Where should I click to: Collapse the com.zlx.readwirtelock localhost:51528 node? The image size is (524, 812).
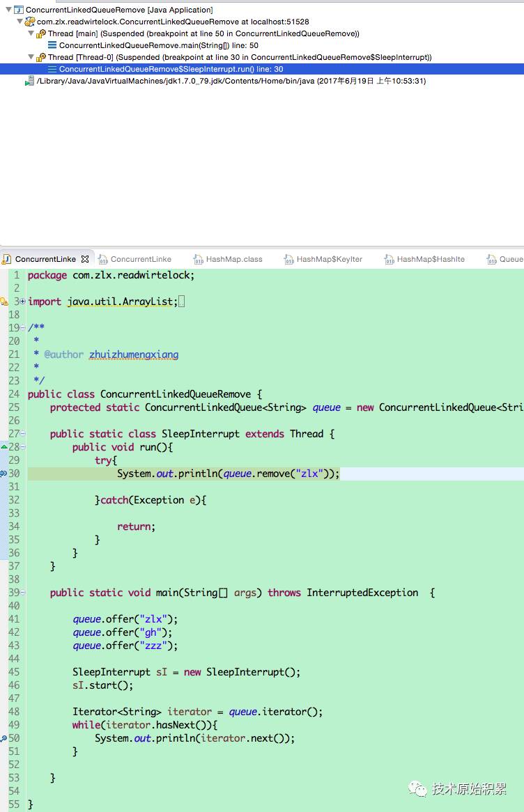(x=20, y=21)
